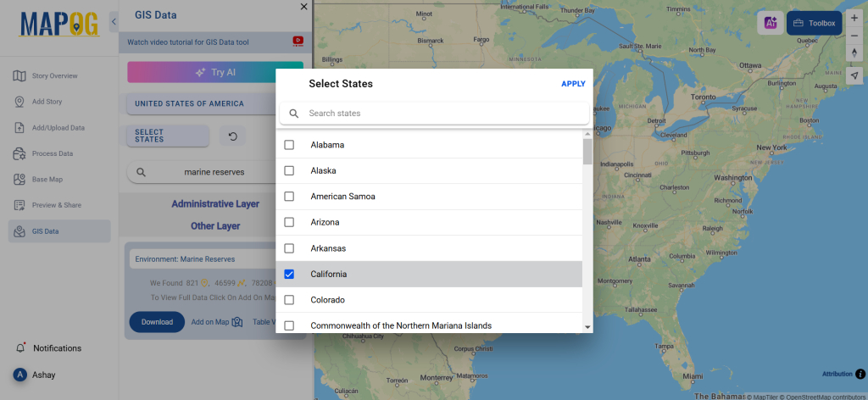Open the Select States button
Screen dimensions: 868x400
click(x=168, y=136)
